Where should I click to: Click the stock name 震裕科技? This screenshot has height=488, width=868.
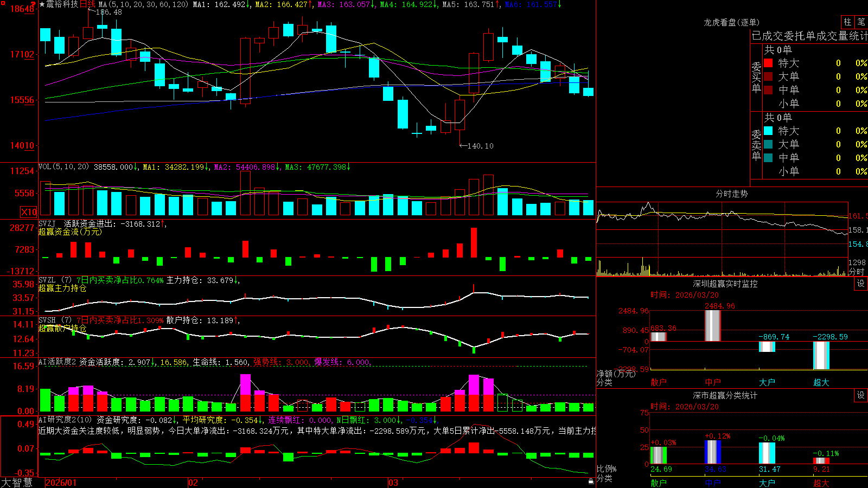coord(62,4)
